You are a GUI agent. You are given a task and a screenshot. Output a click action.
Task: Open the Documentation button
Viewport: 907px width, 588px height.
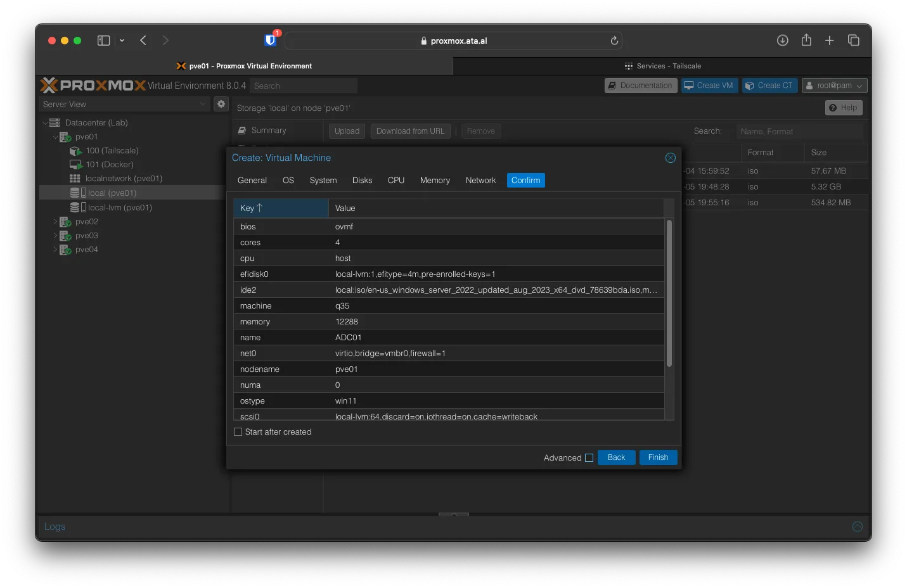click(641, 86)
